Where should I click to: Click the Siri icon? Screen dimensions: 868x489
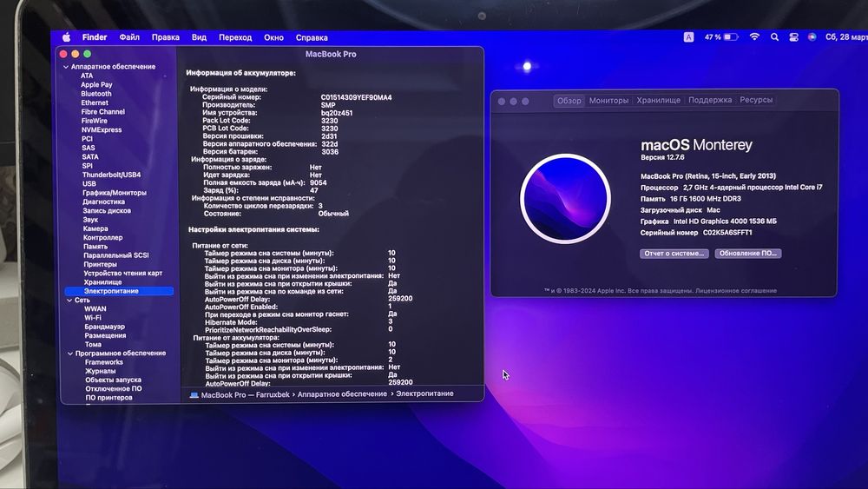812,37
